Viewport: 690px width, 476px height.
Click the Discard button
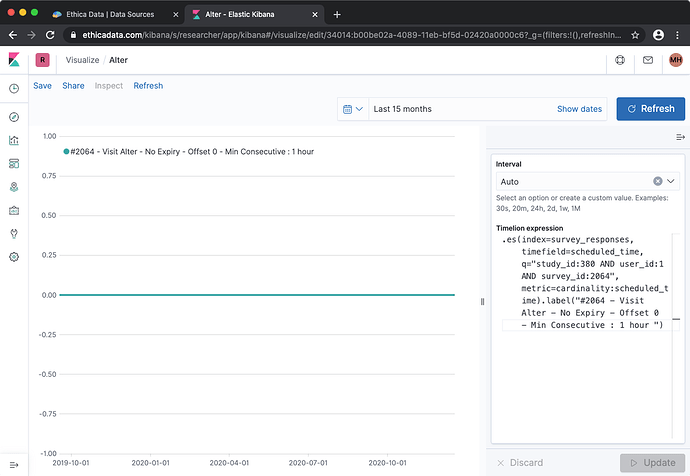tap(520, 463)
